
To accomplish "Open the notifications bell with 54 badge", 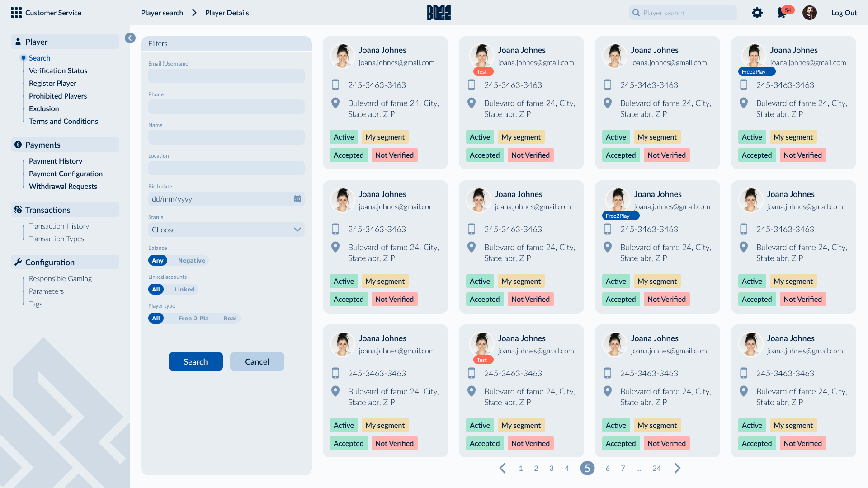I will click(x=782, y=13).
